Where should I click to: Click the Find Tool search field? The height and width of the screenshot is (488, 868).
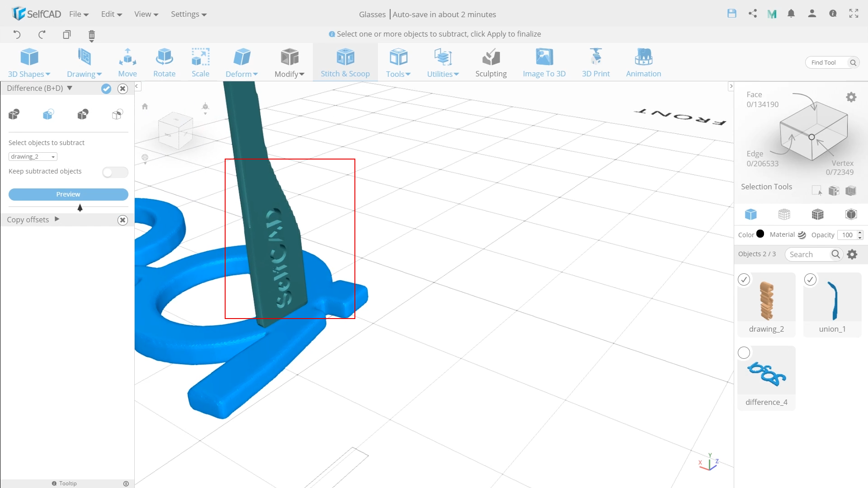(828, 62)
